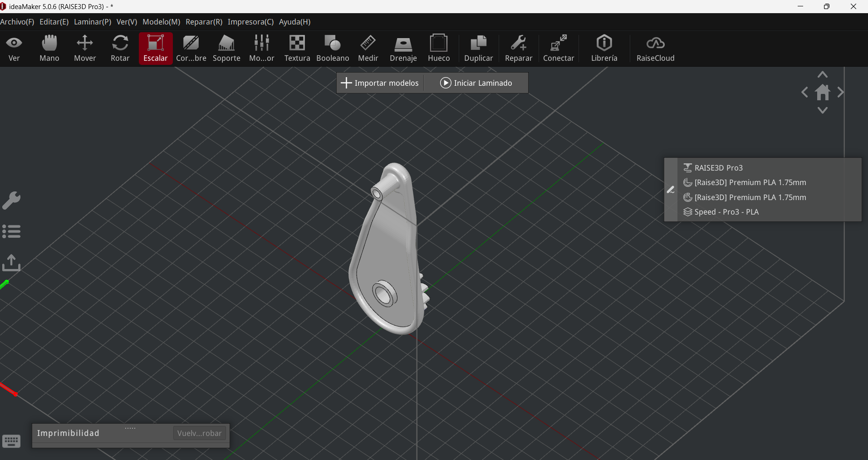Select the Rotar rotate tool
This screenshot has height=460, width=868.
pos(120,49)
